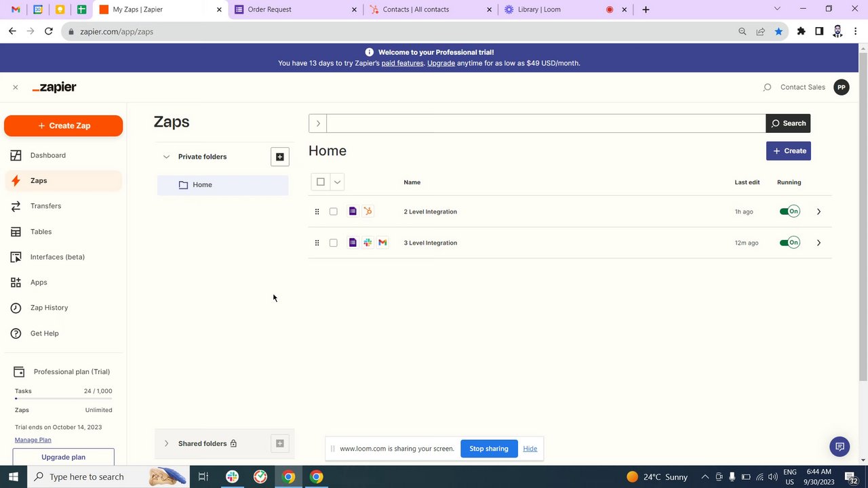The height and width of the screenshot is (488, 868).
Task: Click the Tasks usage progress bar
Action: [x=63, y=399]
